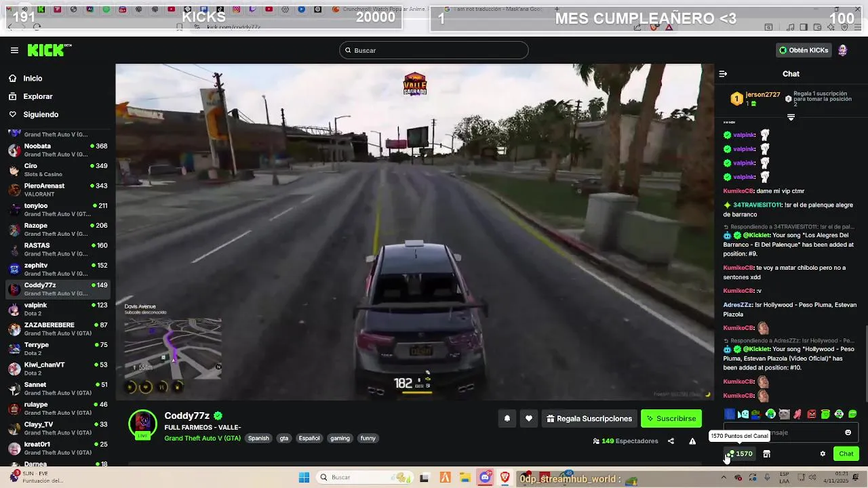Open rulaype channel in sidebar
Screen dimensions: 868x488
58,409
